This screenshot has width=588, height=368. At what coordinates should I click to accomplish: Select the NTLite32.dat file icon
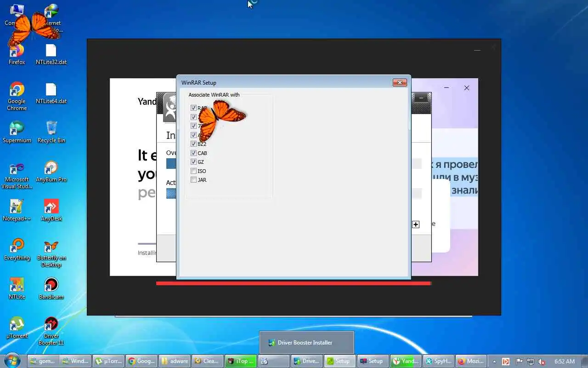(x=51, y=54)
